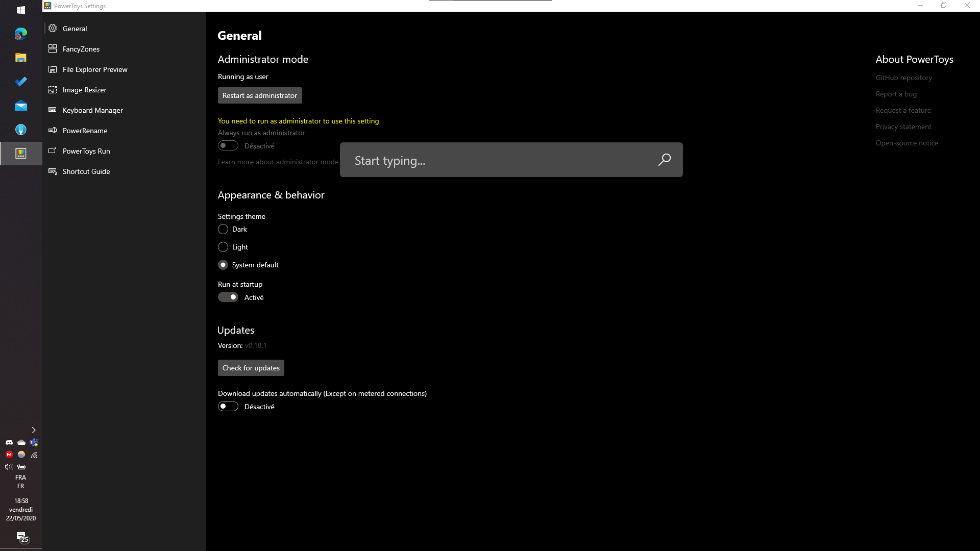Click the Image Resizer icon
This screenshot has width=980, height=551.
pos(53,90)
